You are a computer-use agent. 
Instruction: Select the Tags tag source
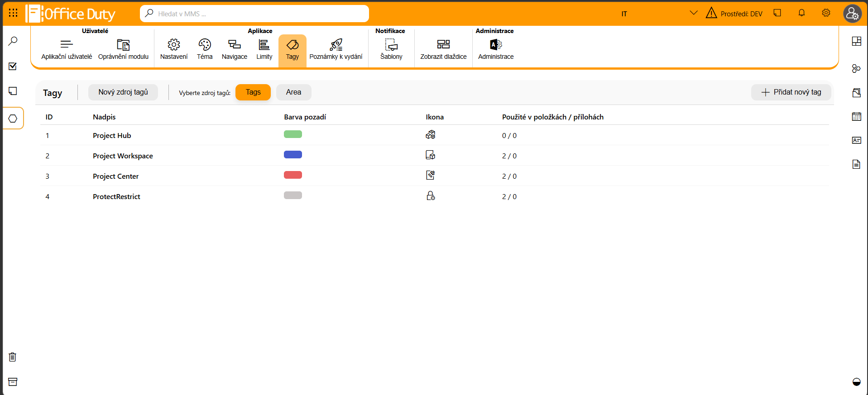(253, 92)
